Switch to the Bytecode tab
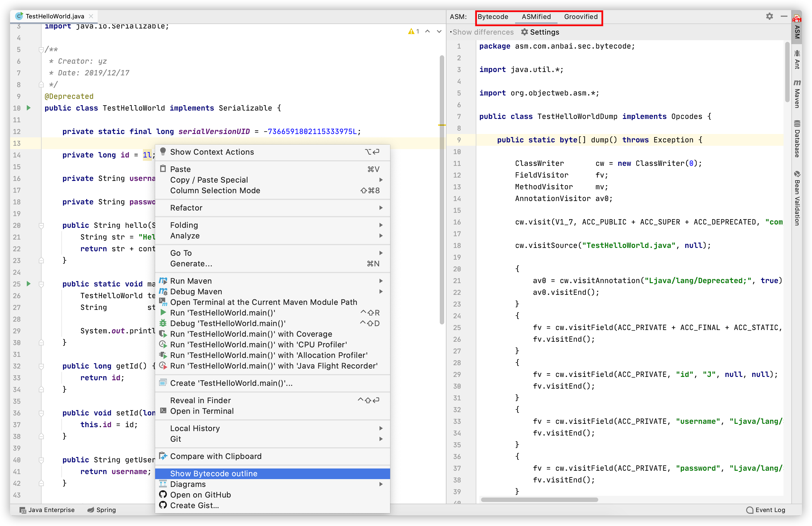 (x=493, y=17)
